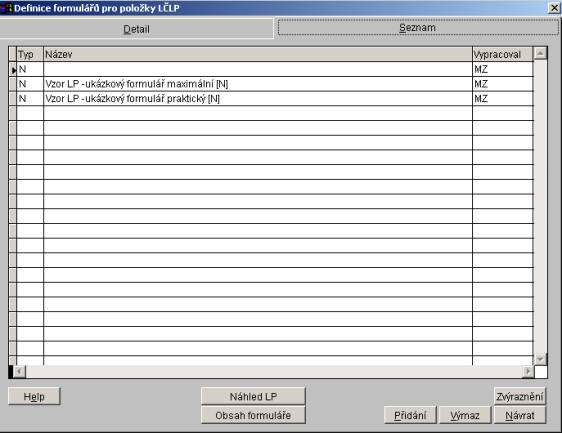Click the Vypracoval column header
The width and height of the screenshot is (562, 433).
tap(503, 54)
